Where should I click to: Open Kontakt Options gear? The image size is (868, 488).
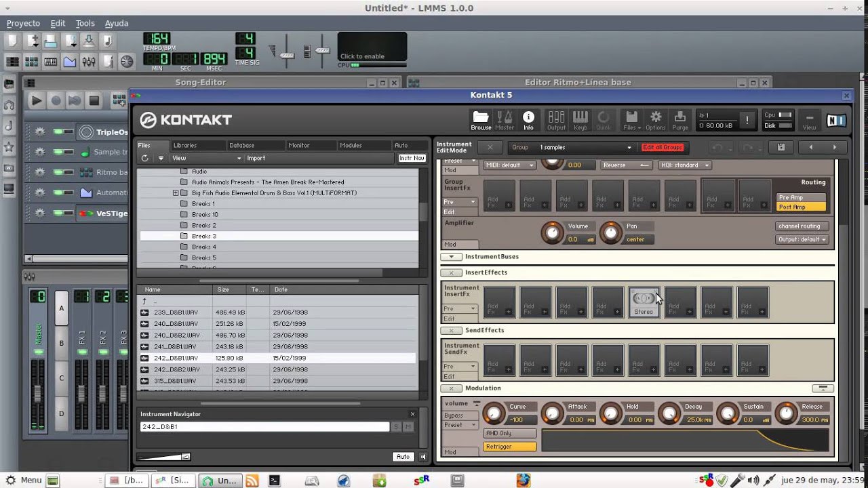click(x=656, y=120)
